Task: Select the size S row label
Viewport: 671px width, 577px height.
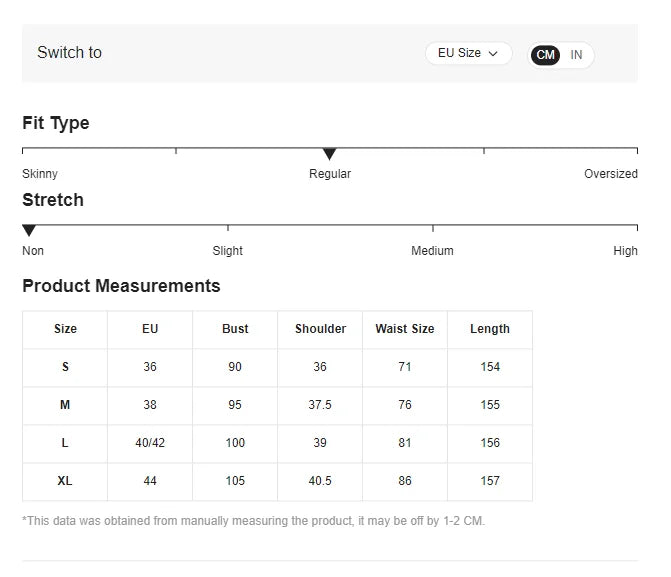Action: (65, 367)
